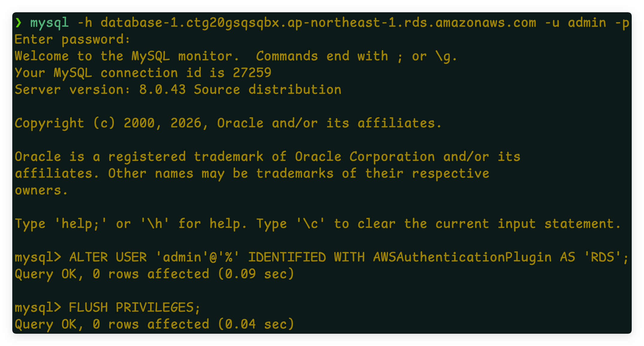Click the -p flag ending the command

point(622,23)
